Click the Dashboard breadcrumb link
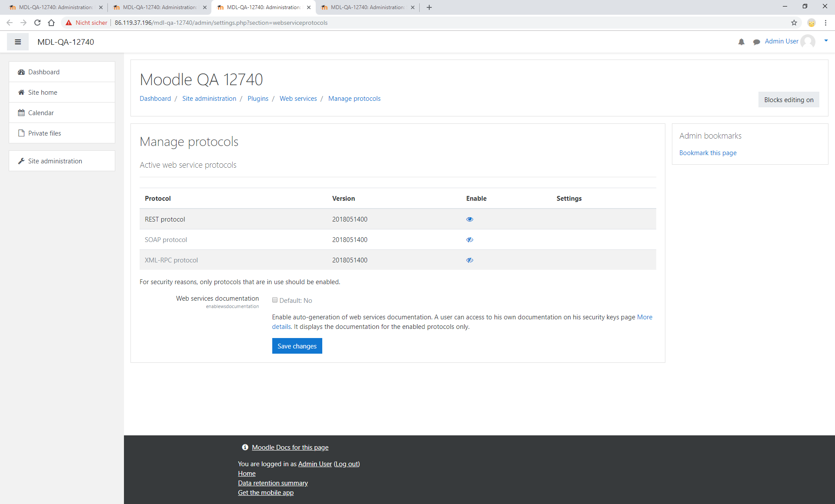Screen dimensions: 835x504 click(x=155, y=99)
